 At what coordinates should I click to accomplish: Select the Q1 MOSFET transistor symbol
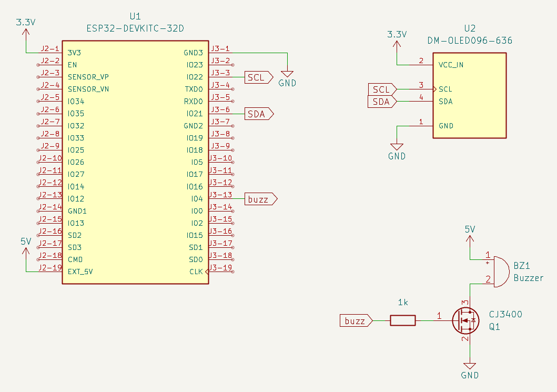tap(465, 320)
